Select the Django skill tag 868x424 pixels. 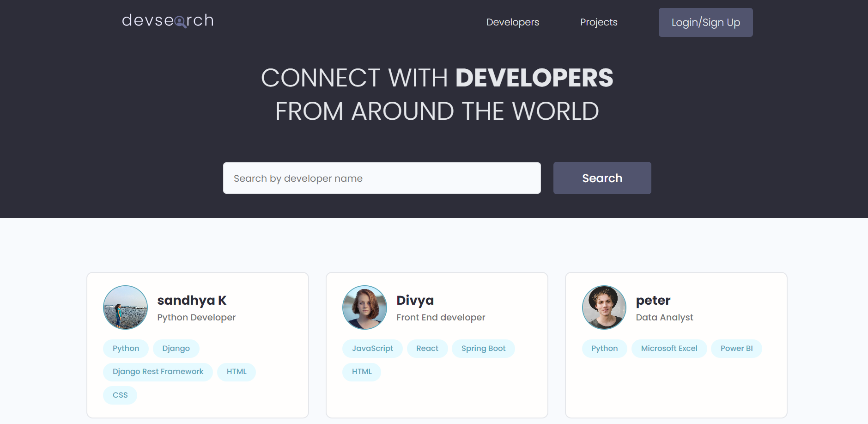pyautogui.click(x=176, y=348)
